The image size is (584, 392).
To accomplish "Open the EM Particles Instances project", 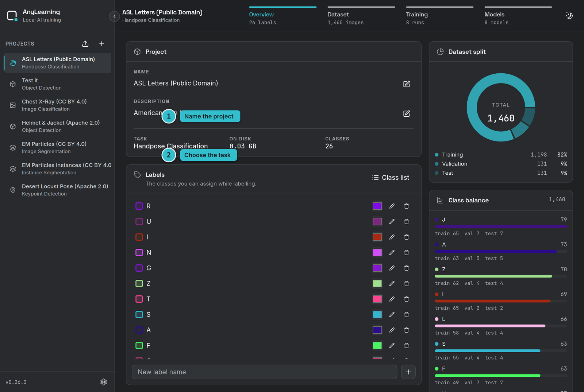I will pos(57,168).
